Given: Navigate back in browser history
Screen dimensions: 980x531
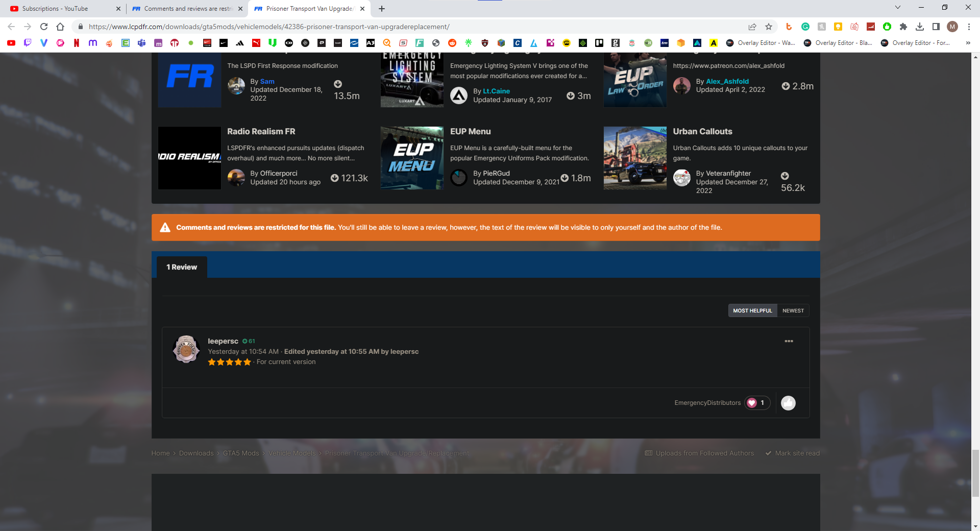Looking at the screenshot, I should [11, 27].
